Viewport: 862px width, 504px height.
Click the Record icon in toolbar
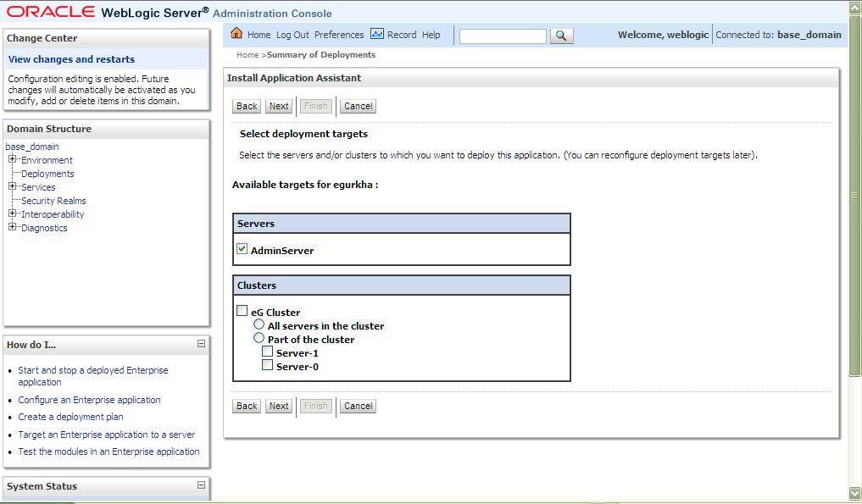(x=377, y=34)
